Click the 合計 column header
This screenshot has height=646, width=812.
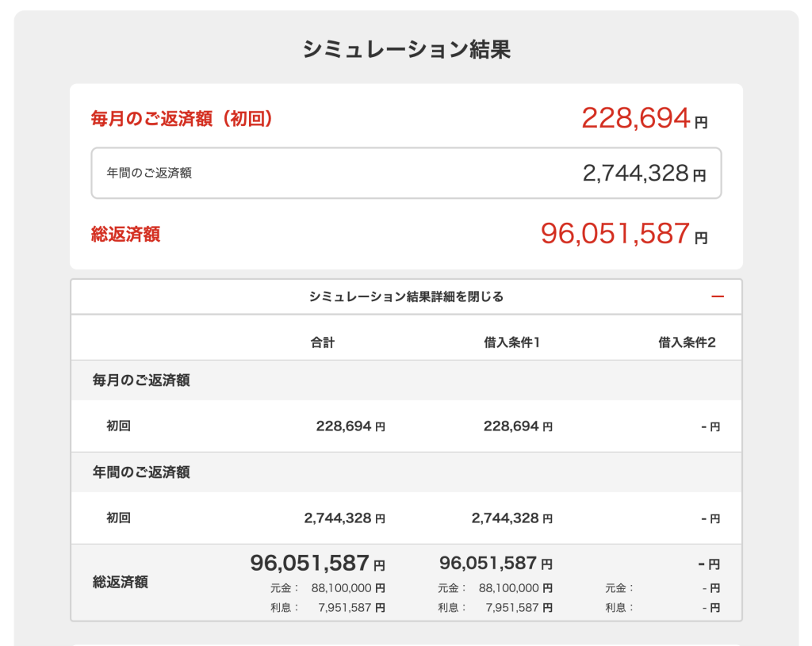[323, 342]
